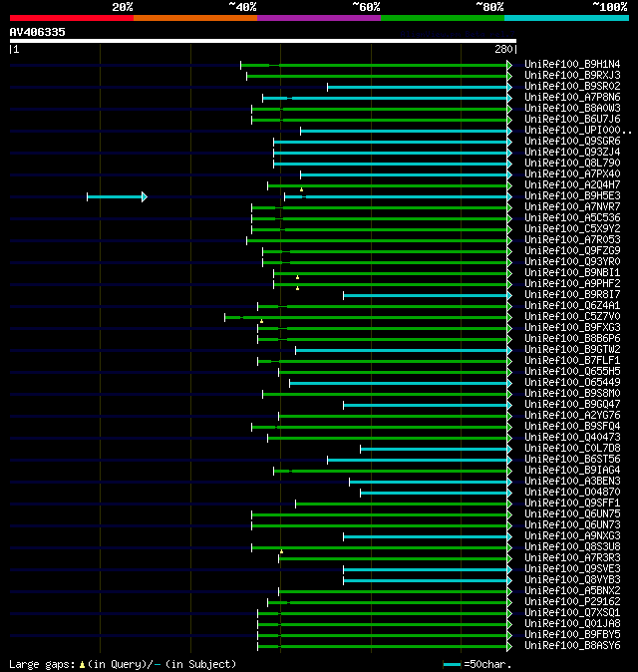Select the UniRef100_A3BEN3 label
The width and height of the screenshot is (638, 672).
[572, 482]
